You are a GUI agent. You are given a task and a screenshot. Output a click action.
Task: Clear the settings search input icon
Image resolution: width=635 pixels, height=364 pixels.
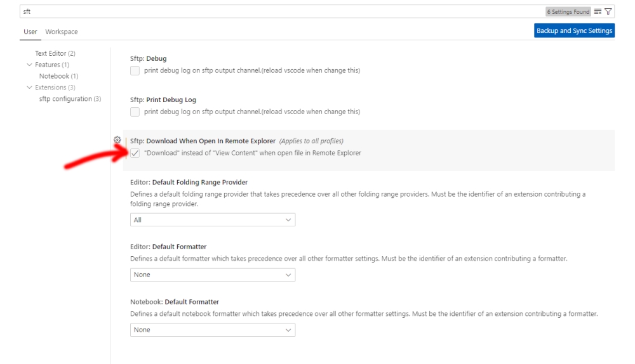tap(598, 11)
